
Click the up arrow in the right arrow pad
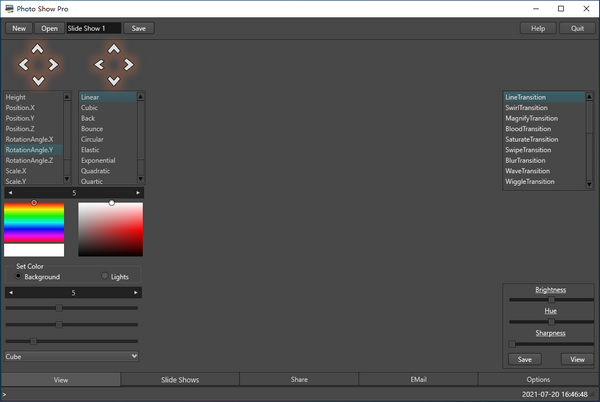pyautogui.click(x=113, y=49)
